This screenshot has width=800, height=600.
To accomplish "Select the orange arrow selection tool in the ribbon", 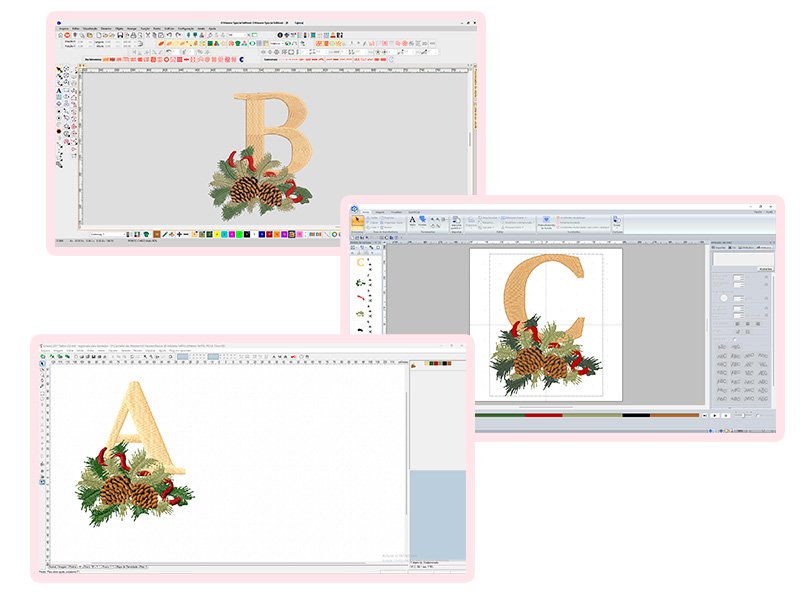I will pos(359,221).
